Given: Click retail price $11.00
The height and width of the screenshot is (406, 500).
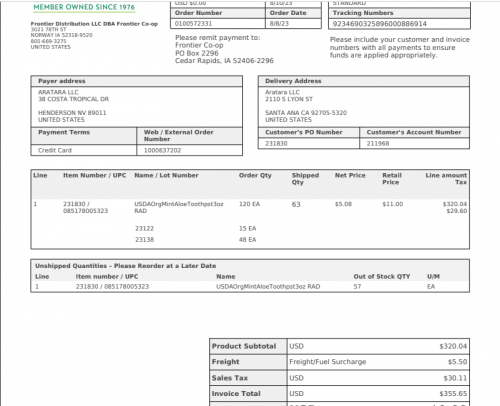Looking at the screenshot, I should tap(393, 204).
